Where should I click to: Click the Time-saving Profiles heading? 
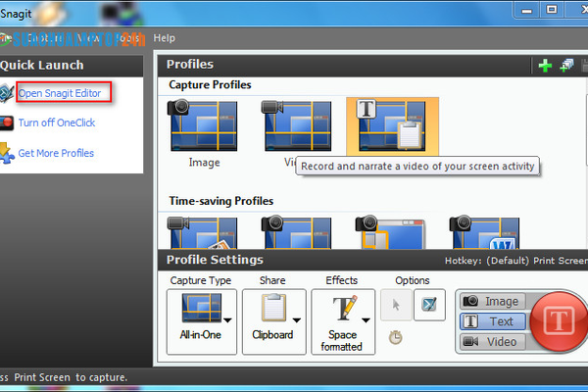221,201
